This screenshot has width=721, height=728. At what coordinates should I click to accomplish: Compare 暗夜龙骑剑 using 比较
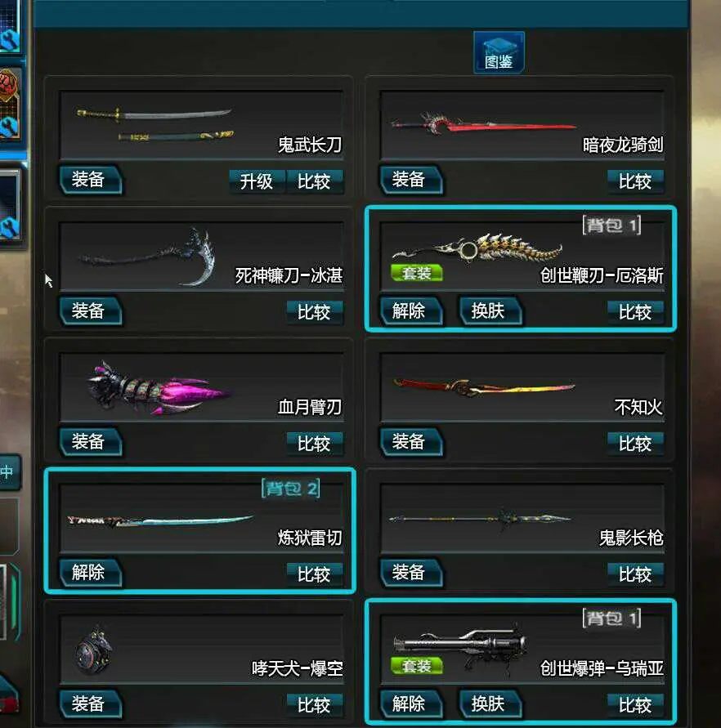[x=635, y=181]
